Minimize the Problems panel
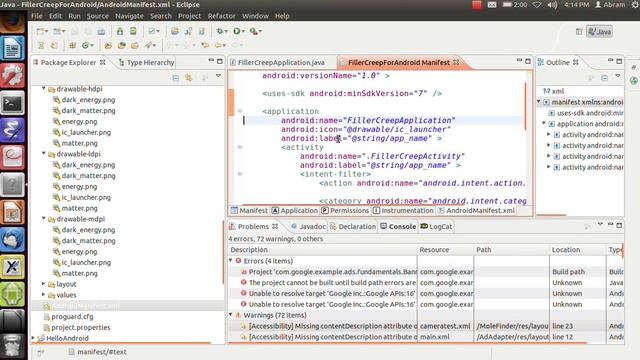This screenshot has width=640, height=360. pyautogui.click(x=610, y=224)
